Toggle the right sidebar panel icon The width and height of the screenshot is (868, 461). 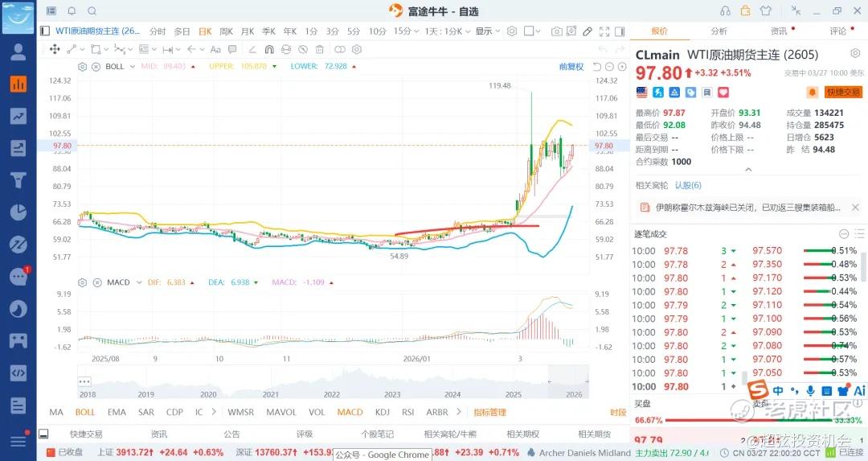point(620,31)
